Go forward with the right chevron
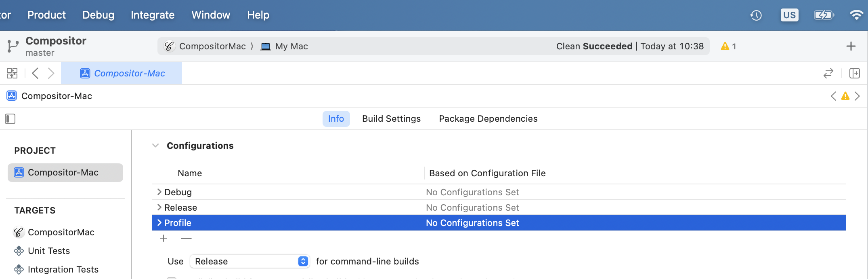The width and height of the screenshot is (868, 279). click(51, 73)
